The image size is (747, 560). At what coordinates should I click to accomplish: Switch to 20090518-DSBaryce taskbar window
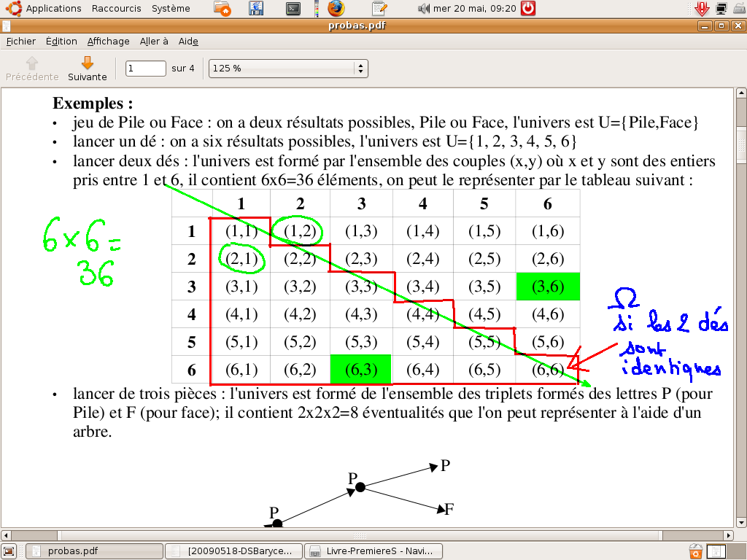(x=233, y=551)
